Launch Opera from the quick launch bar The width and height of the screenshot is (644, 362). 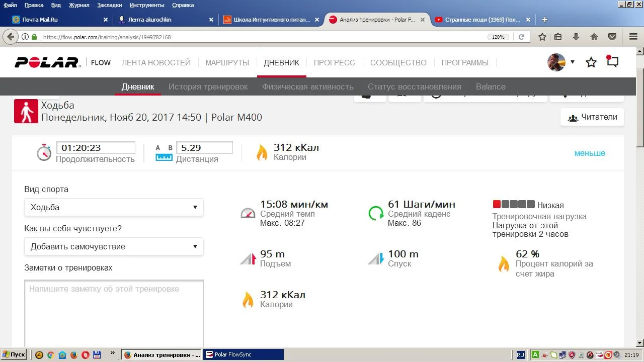(x=85, y=354)
